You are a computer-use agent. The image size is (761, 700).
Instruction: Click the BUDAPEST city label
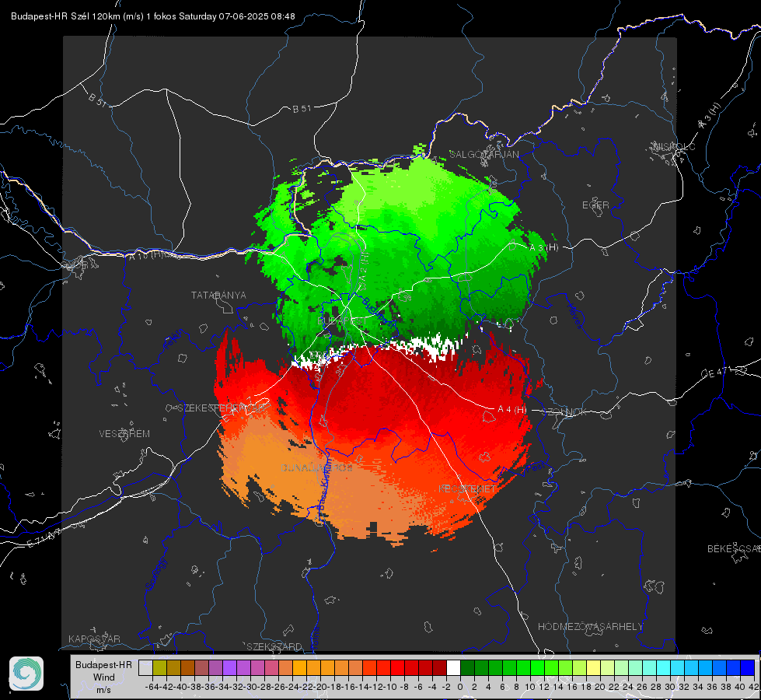(342, 321)
